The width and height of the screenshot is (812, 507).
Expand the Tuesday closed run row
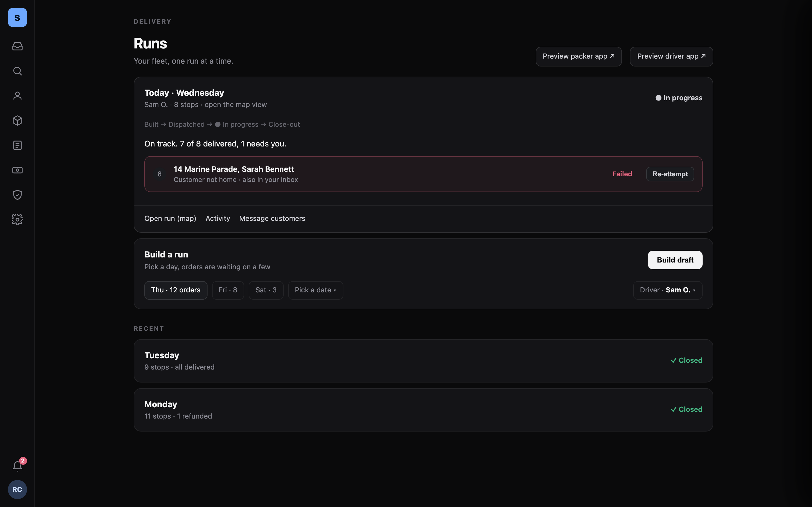[423, 361]
